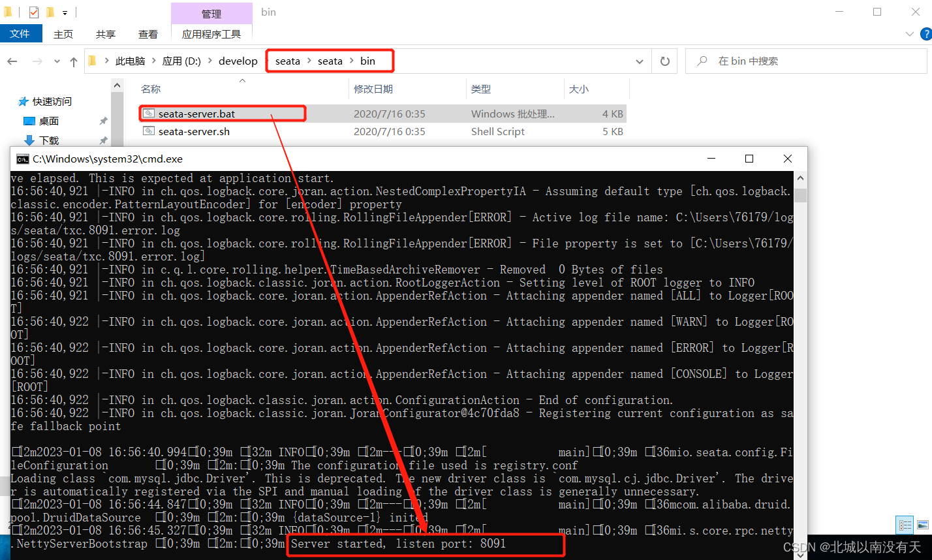The width and height of the screenshot is (932, 560).
Task: Sort files by 类型 column
Action: [x=481, y=89]
